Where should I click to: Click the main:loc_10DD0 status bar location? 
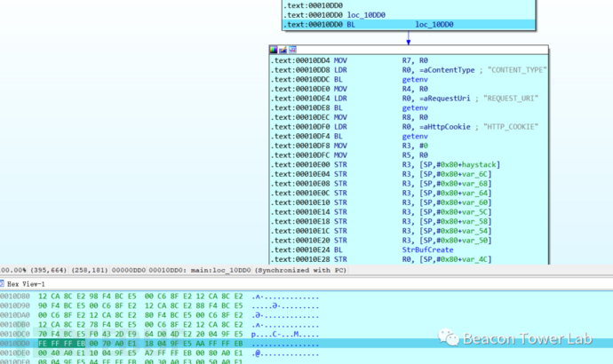tap(221, 270)
